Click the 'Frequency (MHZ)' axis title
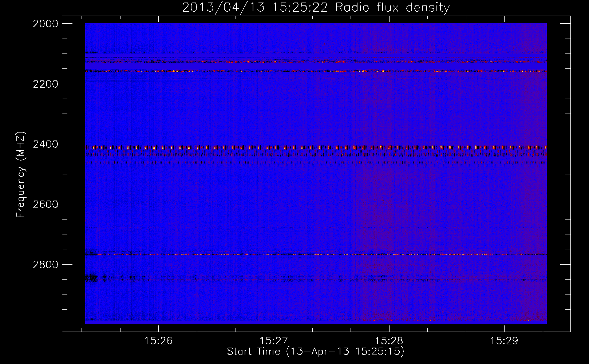The height and width of the screenshot is (364, 589). 21,175
